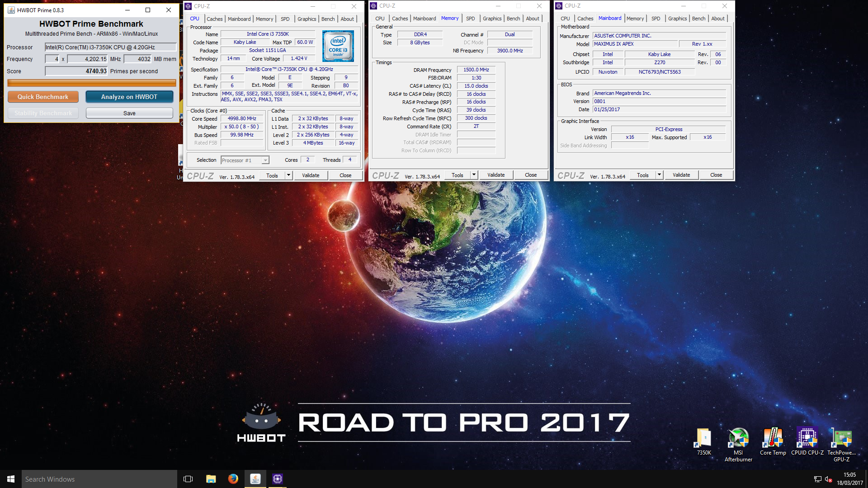Viewport: 868px width, 488px height.
Task: Start the Quick Benchmark
Action: click(x=43, y=97)
